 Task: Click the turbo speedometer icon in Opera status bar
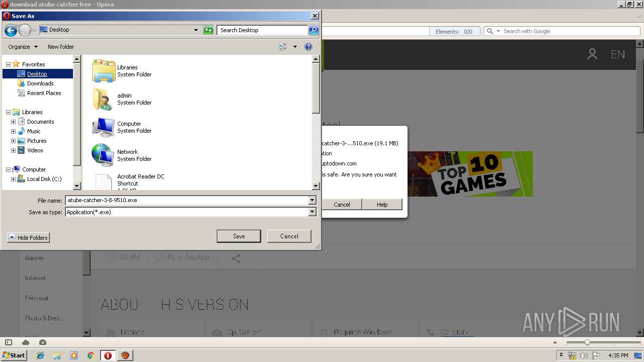[43, 342]
